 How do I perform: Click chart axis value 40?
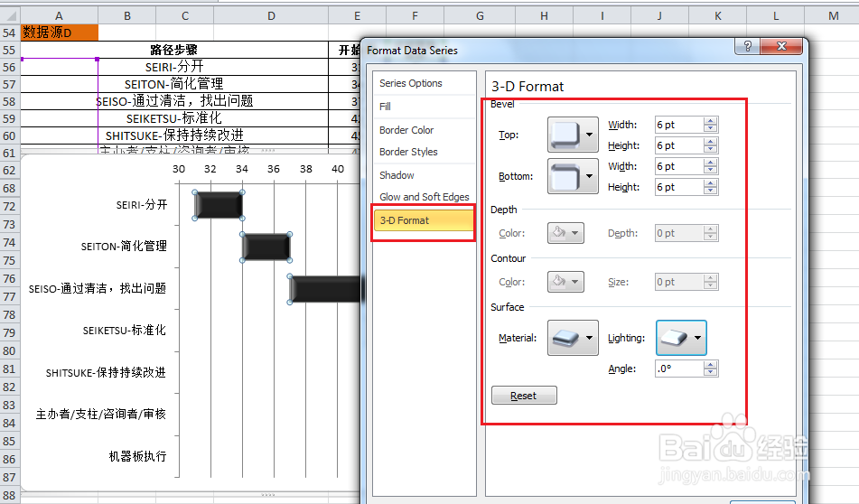338,169
